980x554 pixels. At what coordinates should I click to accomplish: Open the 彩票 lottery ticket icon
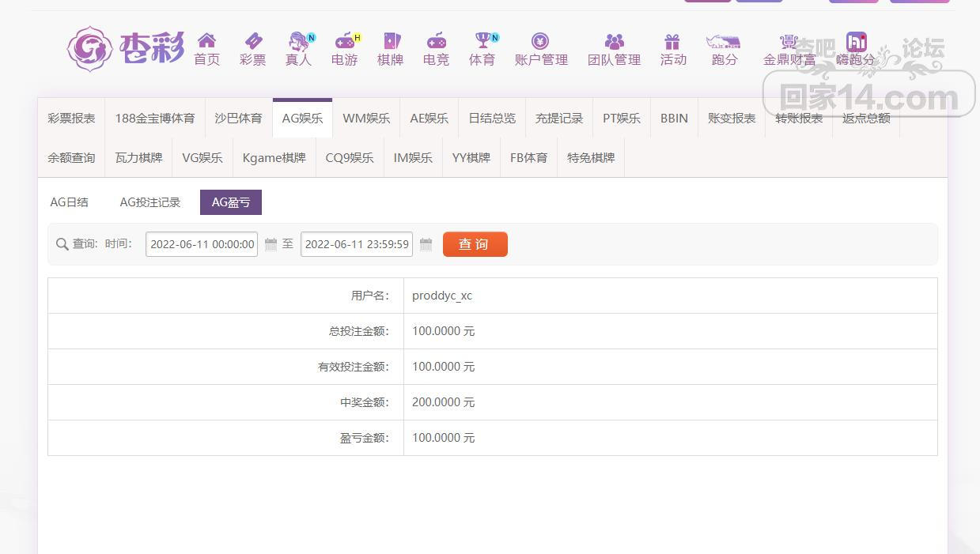(x=252, y=41)
